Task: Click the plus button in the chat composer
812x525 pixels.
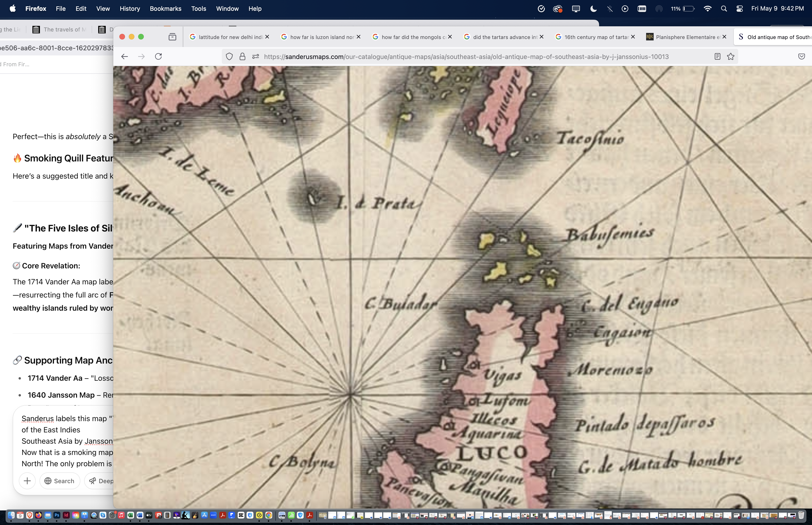Action: [27, 481]
